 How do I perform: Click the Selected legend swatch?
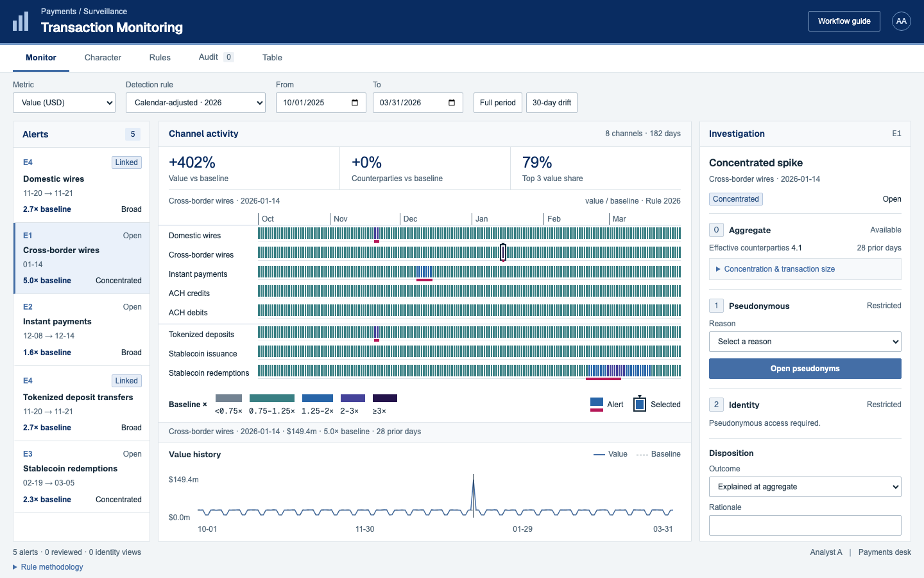tap(640, 405)
